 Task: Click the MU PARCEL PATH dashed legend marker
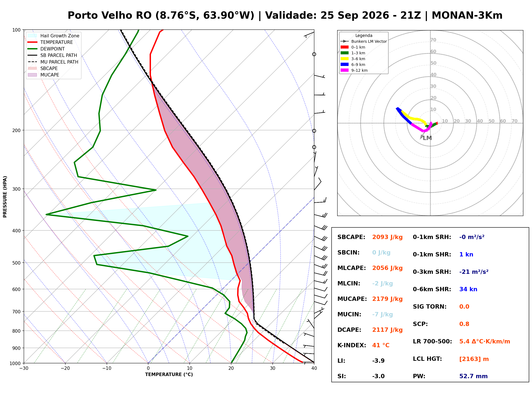[32, 62]
